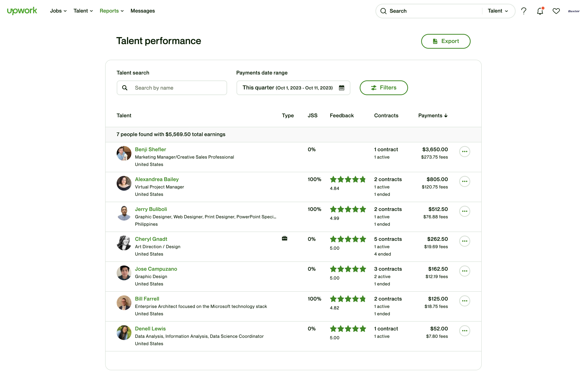Open more options for Denell Lewis
Screen dimensions: 588x392
click(x=465, y=331)
